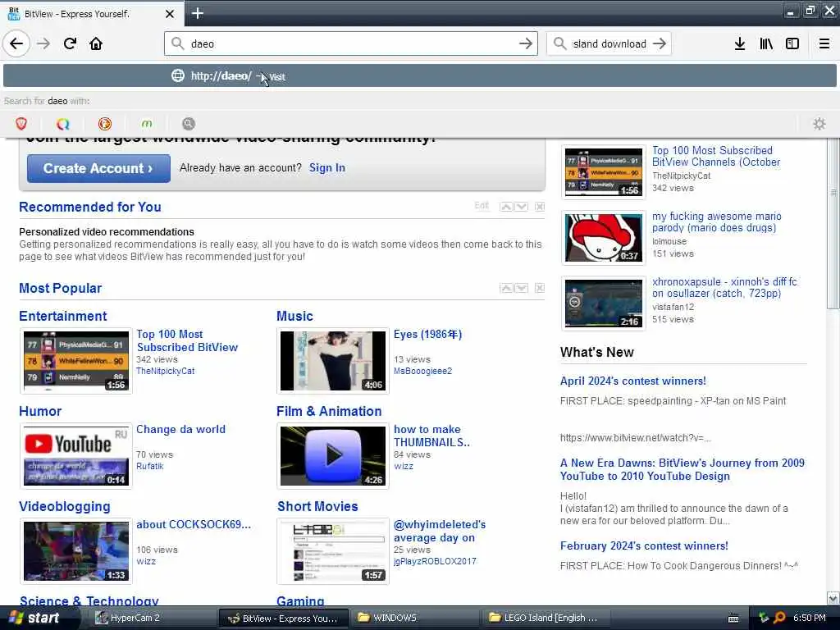Visit MsBooogieee2 channel link
Image resolution: width=840 pixels, height=630 pixels.
[x=422, y=371]
